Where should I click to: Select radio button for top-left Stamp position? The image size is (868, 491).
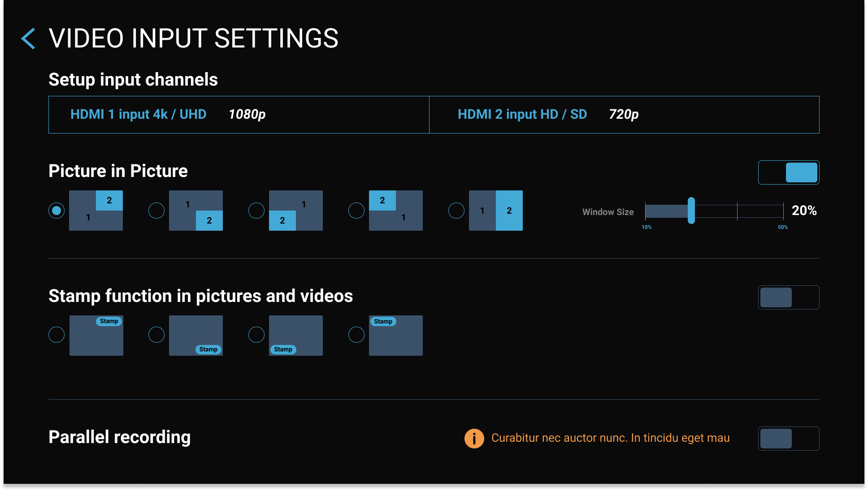(356, 335)
